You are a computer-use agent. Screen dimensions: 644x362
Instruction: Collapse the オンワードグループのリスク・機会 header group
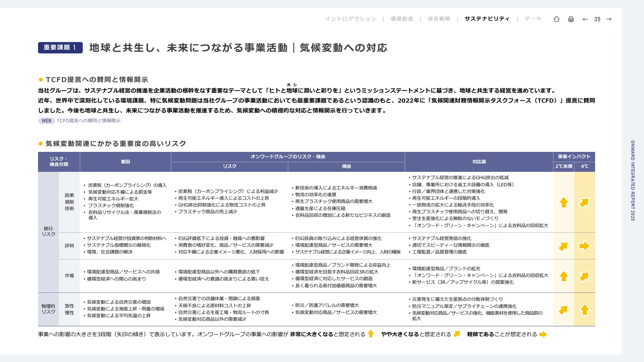point(288,157)
